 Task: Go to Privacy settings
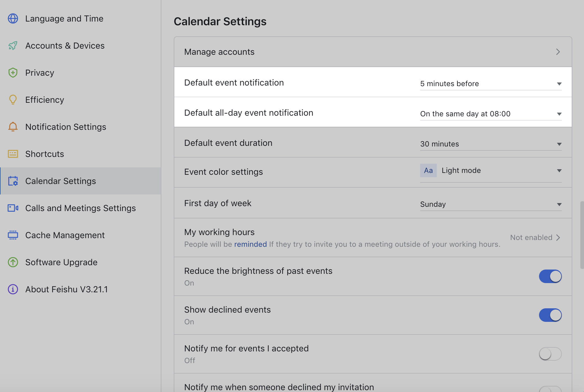tap(80, 73)
